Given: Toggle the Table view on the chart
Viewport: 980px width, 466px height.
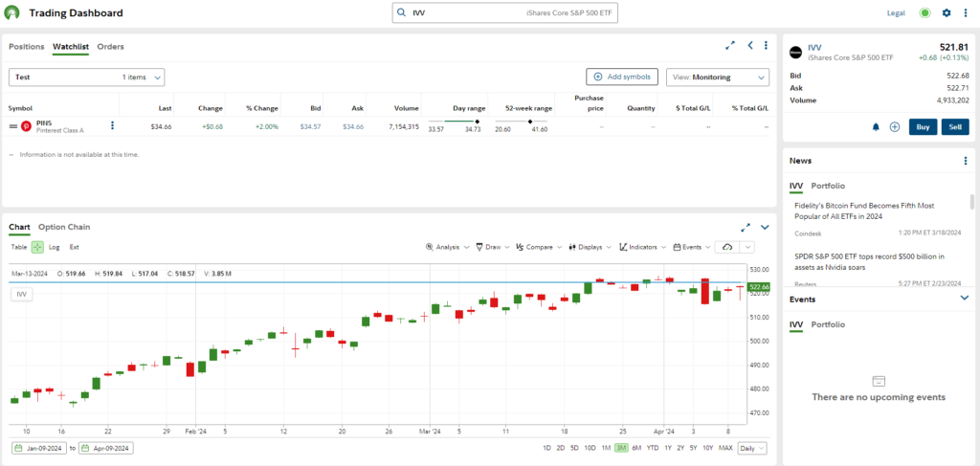Looking at the screenshot, I should click(x=19, y=247).
